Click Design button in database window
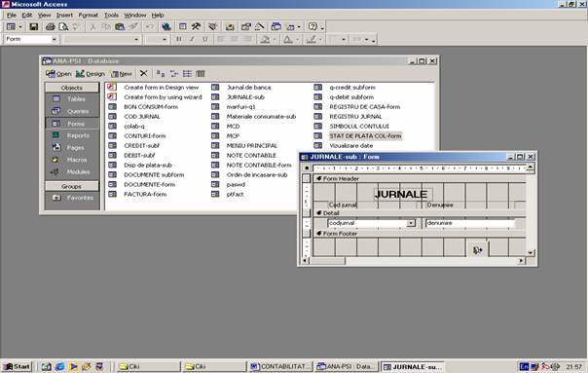588x373 pixels. tap(90, 74)
